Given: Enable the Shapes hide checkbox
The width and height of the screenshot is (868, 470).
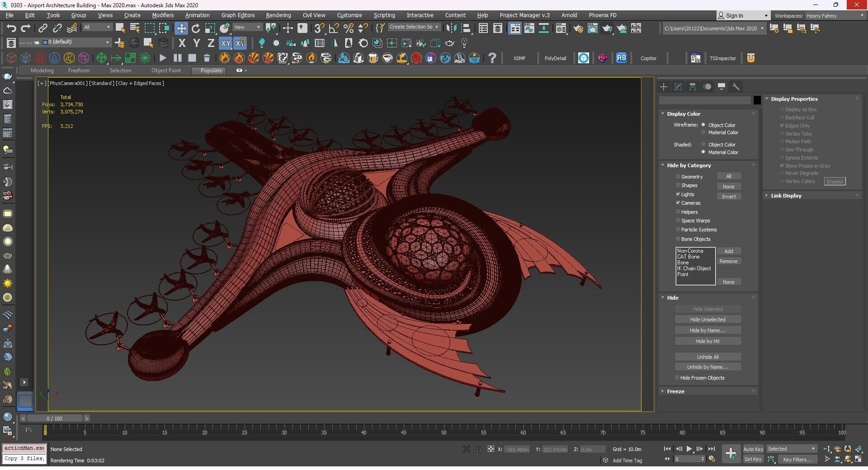Looking at the screenshot, I should click(x=678, y=185).
